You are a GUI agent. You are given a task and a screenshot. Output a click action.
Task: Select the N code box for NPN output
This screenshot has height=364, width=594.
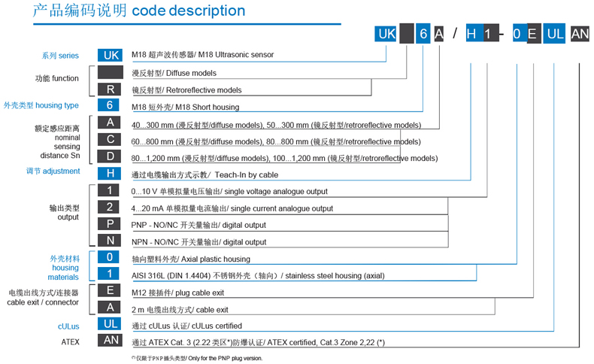click(x=110, y=241)
